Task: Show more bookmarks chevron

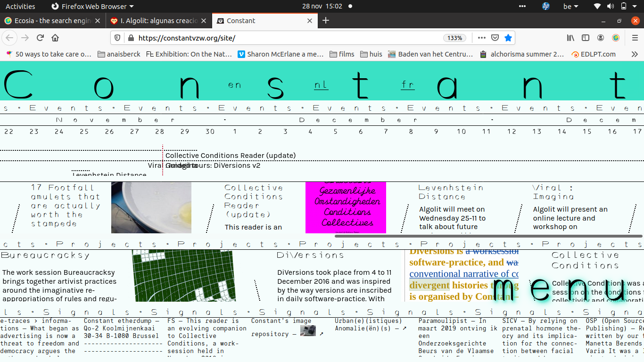Action: pyautogui.click(x=635, y=54)
